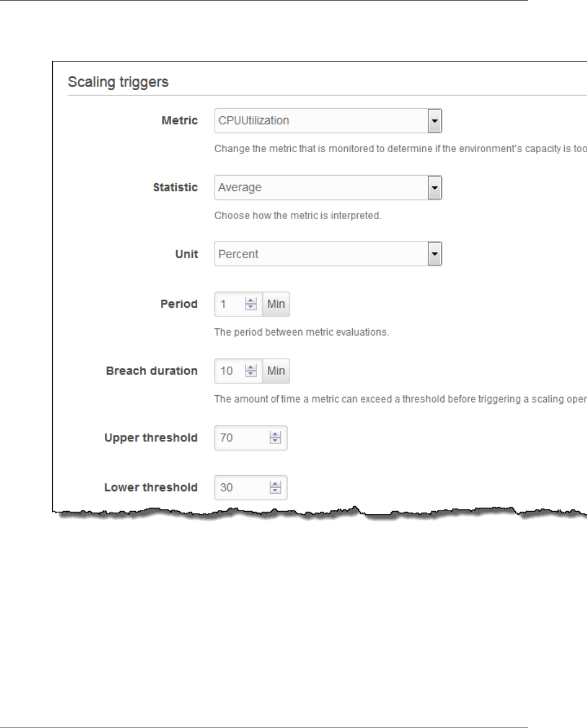Viewport: 587px width, 728px height.
Task: Click the Metric field label
Action: (179, 121)
